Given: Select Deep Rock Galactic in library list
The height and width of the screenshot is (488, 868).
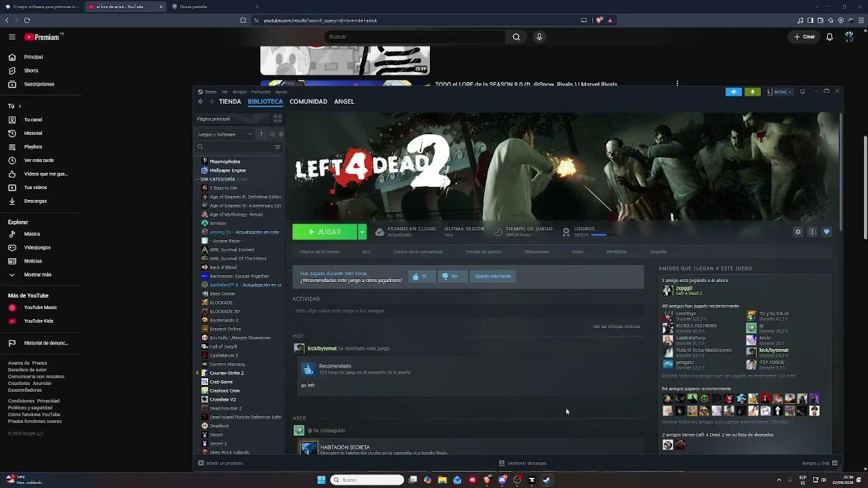Looking at the screenshot, I should [230, 452].
